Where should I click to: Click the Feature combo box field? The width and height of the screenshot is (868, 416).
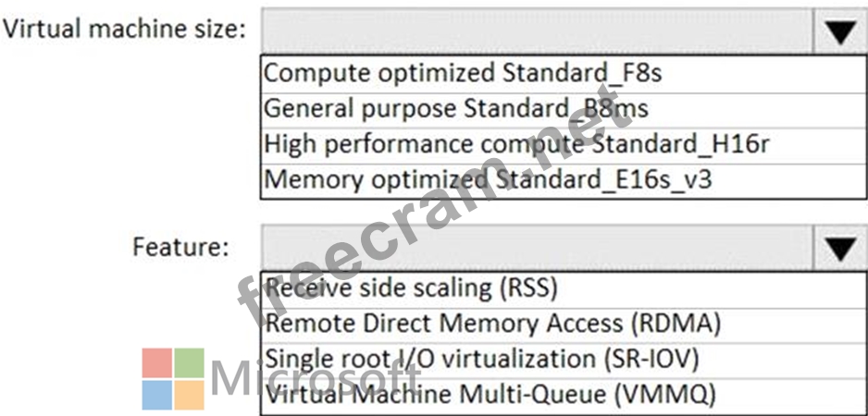coord(538,248)
